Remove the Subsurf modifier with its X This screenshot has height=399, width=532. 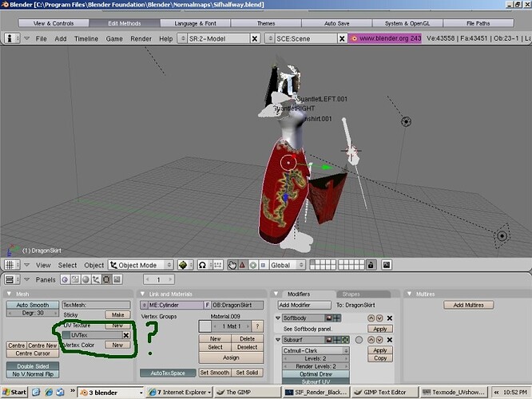pos(390,340)
